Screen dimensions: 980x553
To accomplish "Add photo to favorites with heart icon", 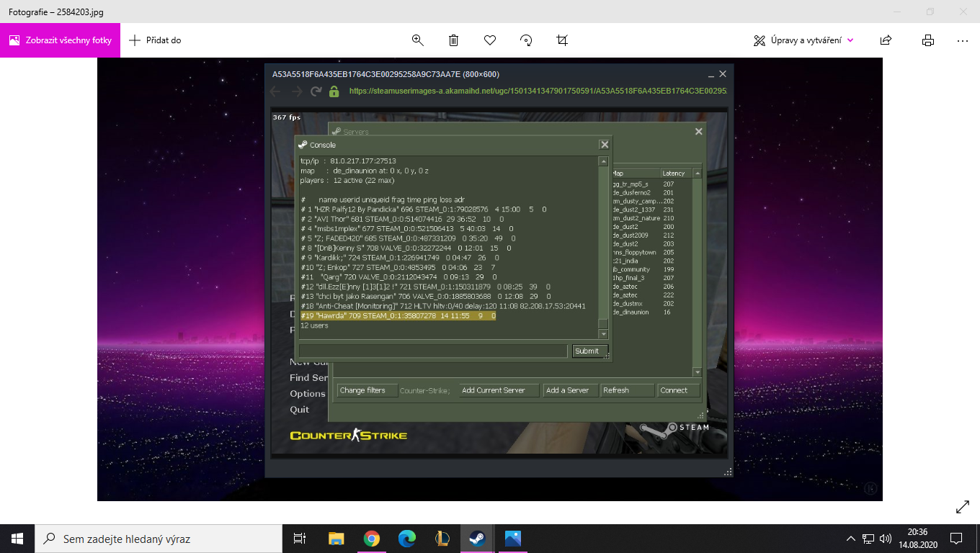I will point(490,40).
